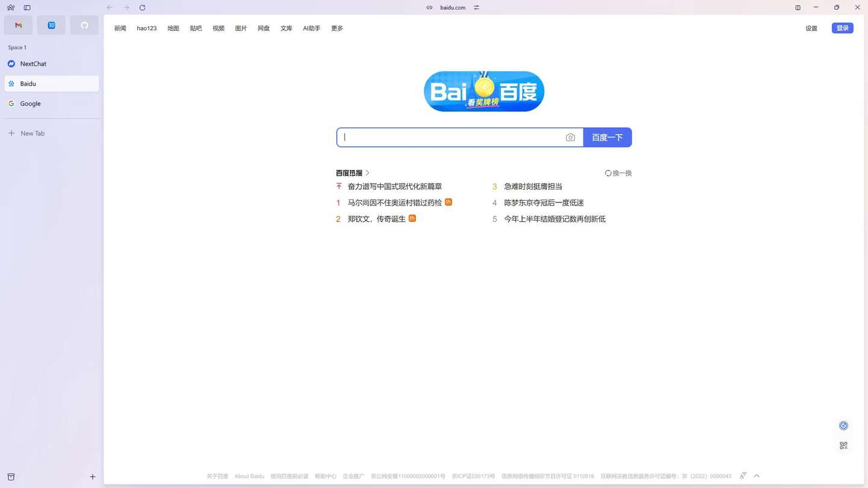Go back with the left arrow
This screenshot has height=488, width=868.
point(110,8)
